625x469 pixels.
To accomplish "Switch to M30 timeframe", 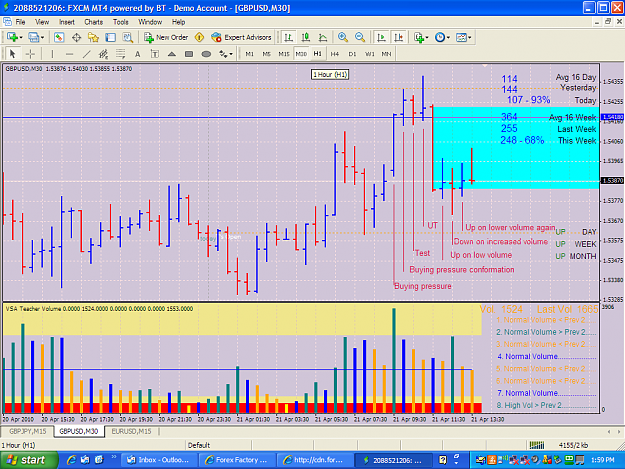I will (x=301, y=54).
